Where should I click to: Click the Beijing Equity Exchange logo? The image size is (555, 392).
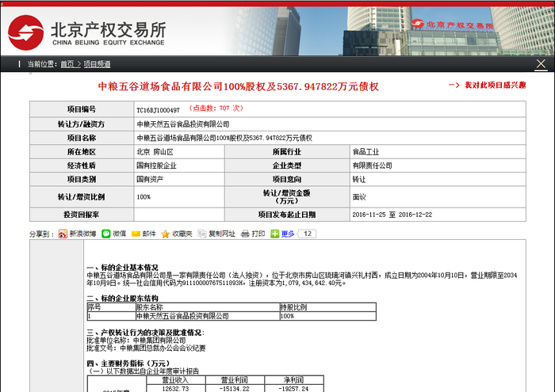coord(86,32)
